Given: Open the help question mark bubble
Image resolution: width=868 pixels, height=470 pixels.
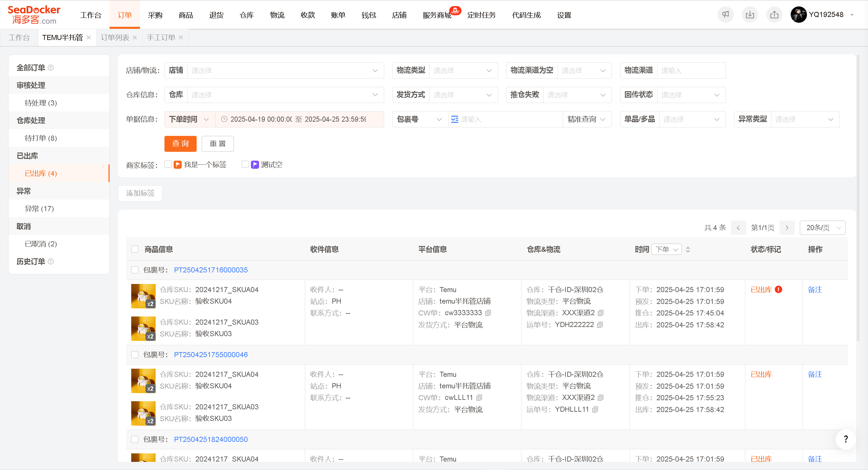Looking at the screenshot, I should coord(846,439).
